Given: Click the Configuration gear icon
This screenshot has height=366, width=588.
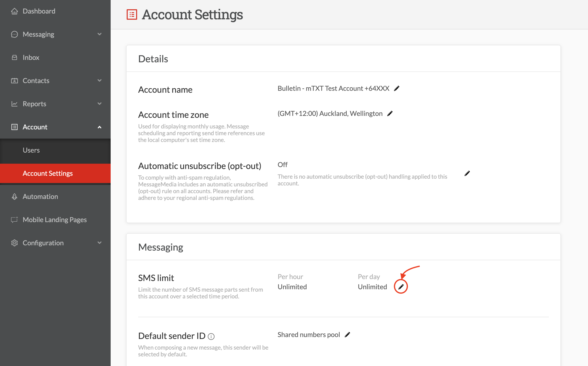Looking at the screenshot, I should (14, 243).
